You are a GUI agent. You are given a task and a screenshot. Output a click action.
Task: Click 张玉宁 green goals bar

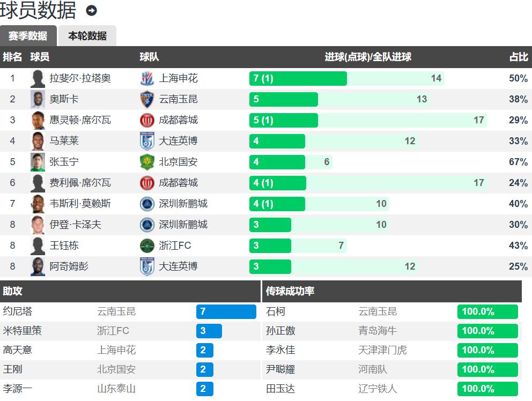(277, 162)
